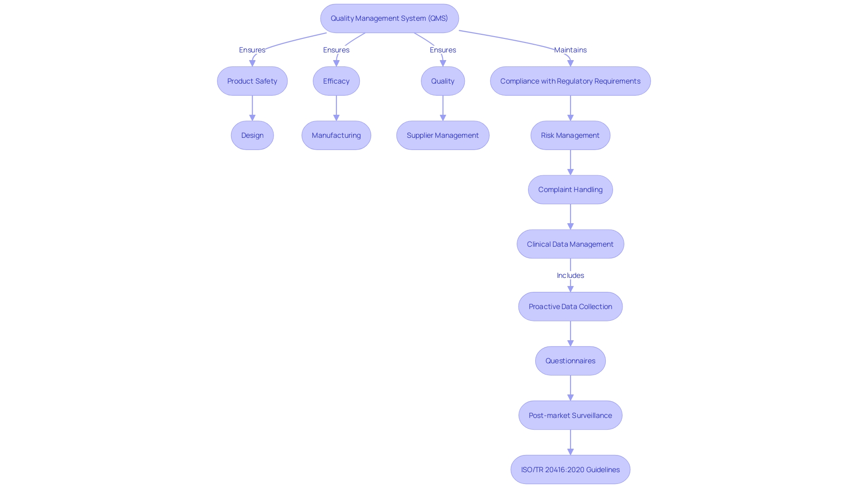
Task: Select the Quality node menu item
Action: click(x=442, y=80)
